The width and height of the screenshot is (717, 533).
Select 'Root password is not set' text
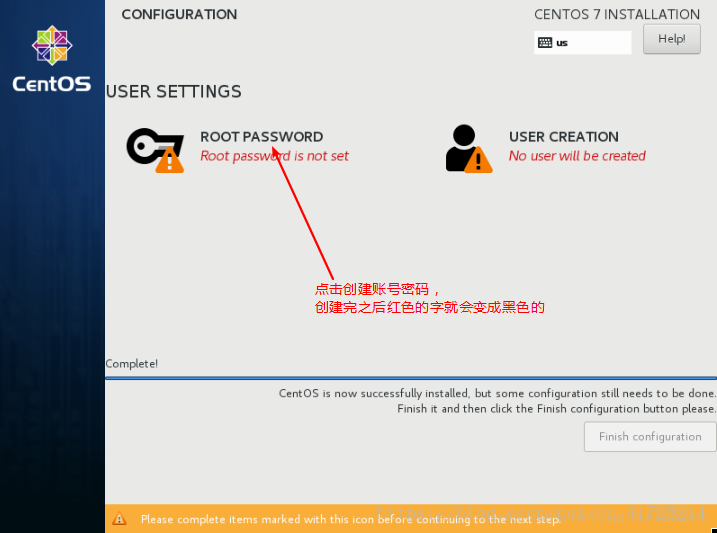[x=274, y=156]
